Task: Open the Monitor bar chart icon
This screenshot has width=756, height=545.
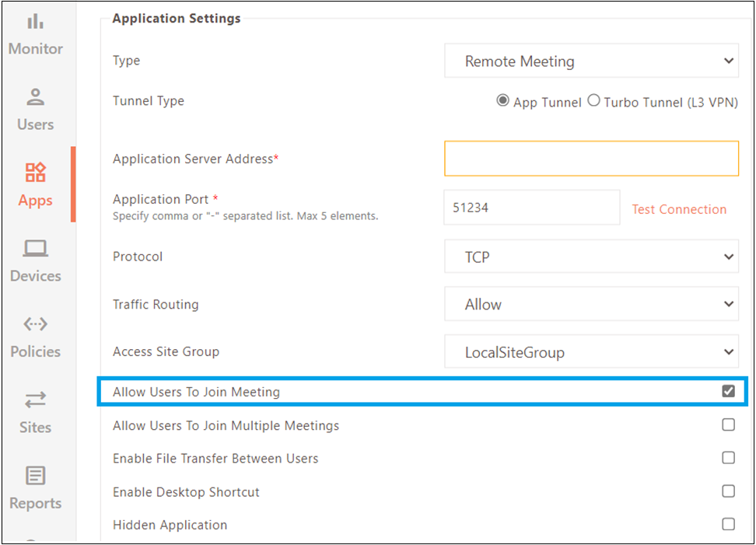Action: [x=35, y=22]
